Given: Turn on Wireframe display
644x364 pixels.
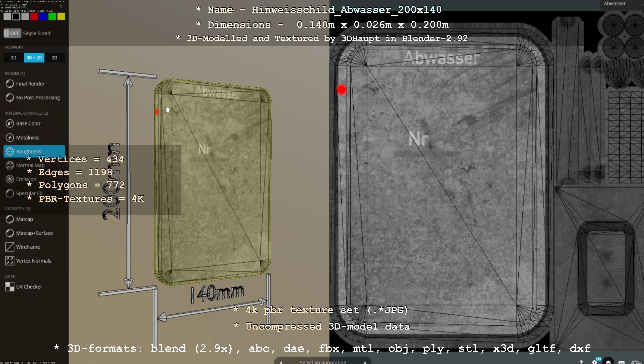Looking at the screenshot, I should [28, 247].
